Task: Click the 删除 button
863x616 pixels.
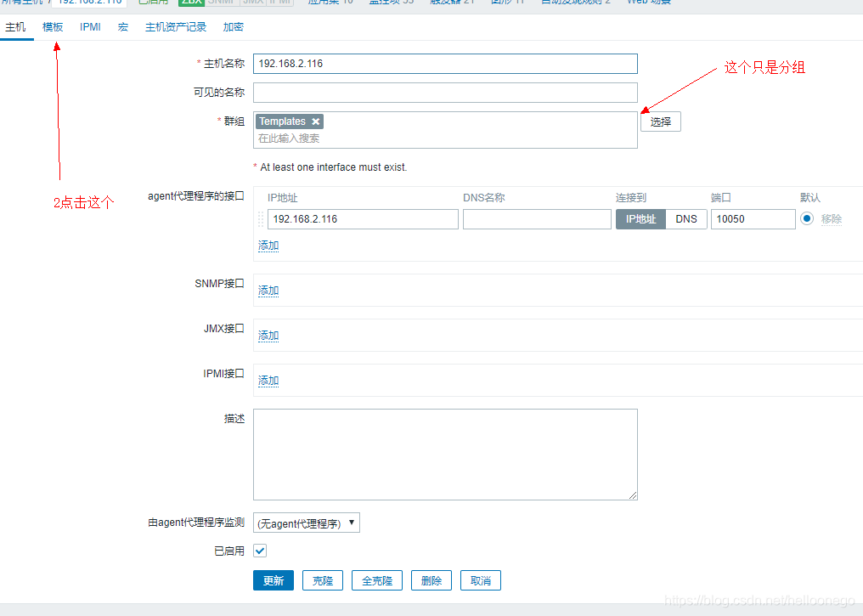Action: click(x=431, y=580)
